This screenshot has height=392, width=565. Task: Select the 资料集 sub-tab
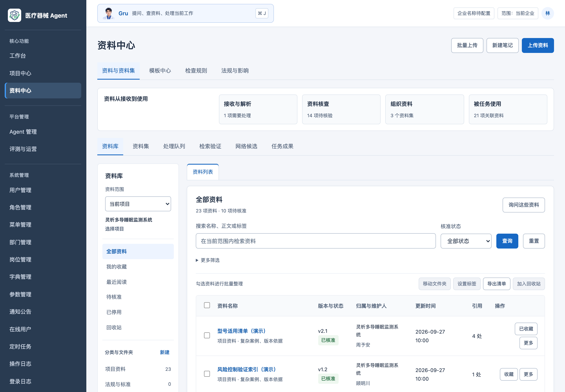click(x=141, y=146)
